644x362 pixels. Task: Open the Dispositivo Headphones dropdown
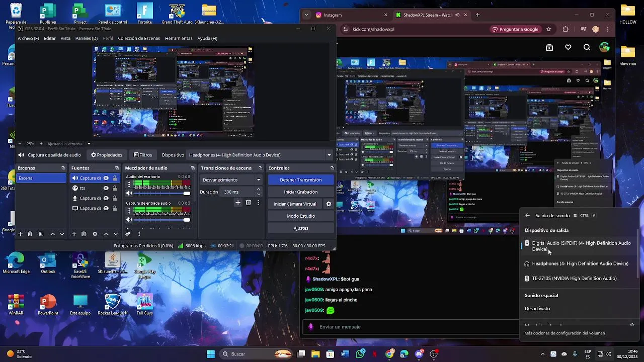pos(260,155)
